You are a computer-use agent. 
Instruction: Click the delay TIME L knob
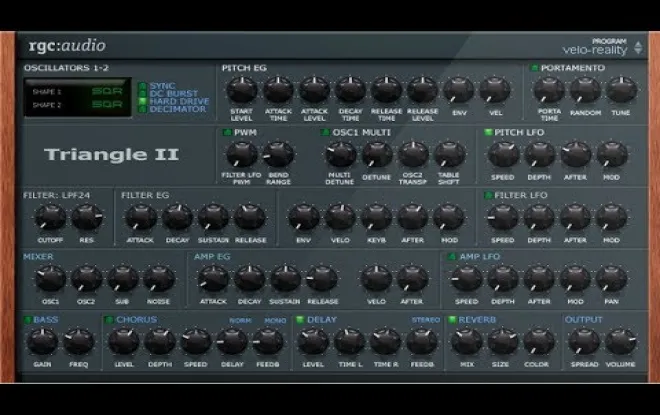coord(349,341)
